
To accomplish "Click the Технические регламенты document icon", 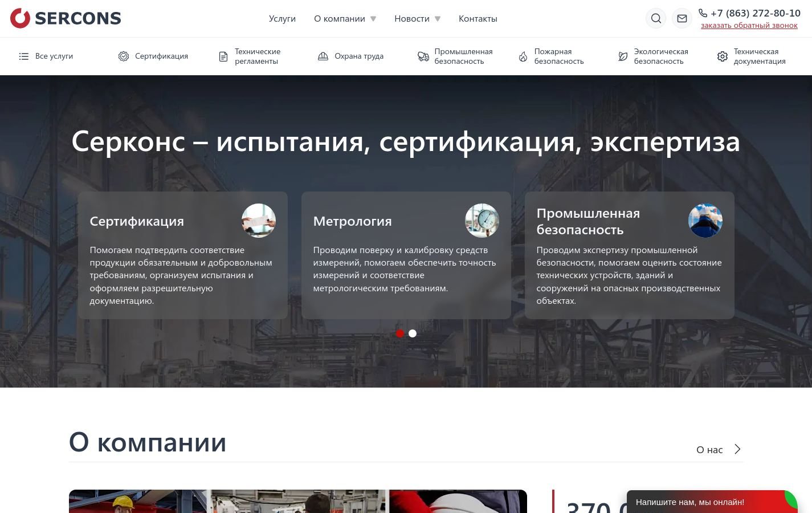I will (223, 56).
